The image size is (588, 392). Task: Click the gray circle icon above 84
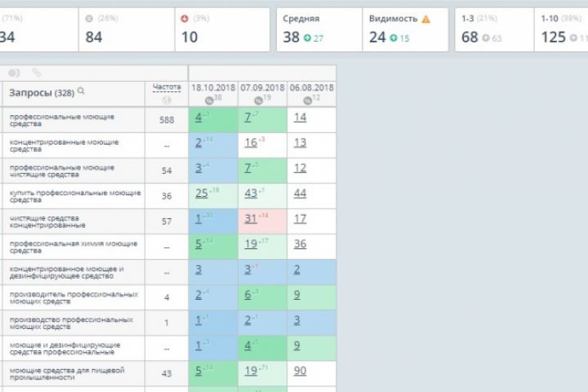(x=89, y=18)
